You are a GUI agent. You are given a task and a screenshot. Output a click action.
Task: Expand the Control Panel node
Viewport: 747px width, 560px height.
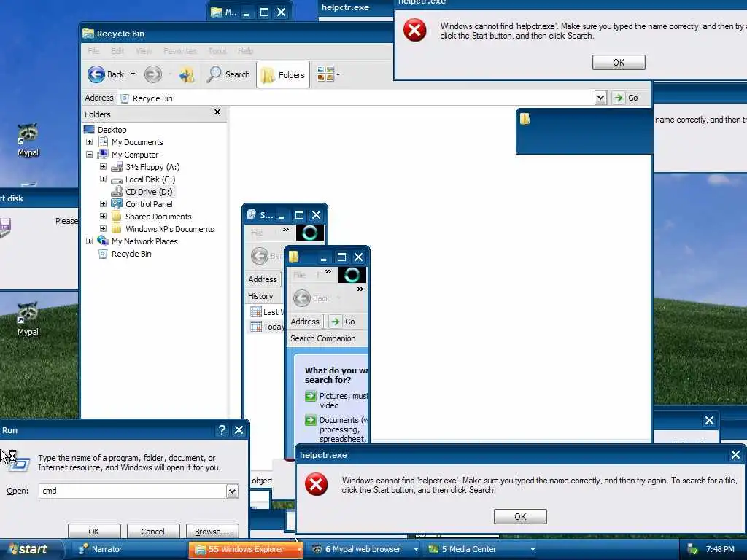coord(103,204)
